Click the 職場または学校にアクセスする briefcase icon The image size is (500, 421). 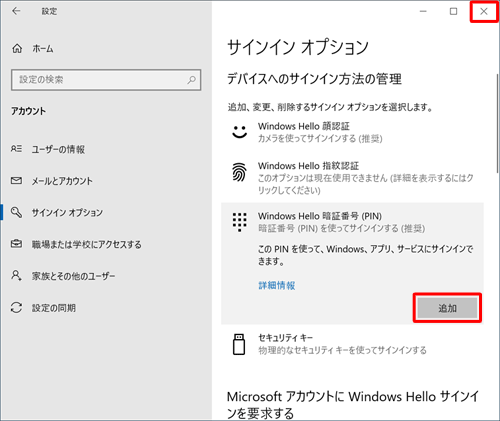tap(16, 244)
